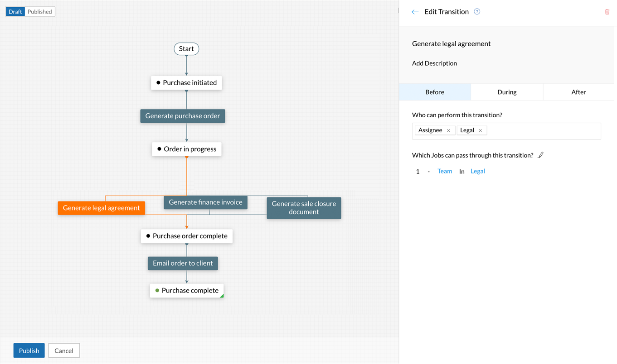Select Order in progress state

tap(186, 149)
